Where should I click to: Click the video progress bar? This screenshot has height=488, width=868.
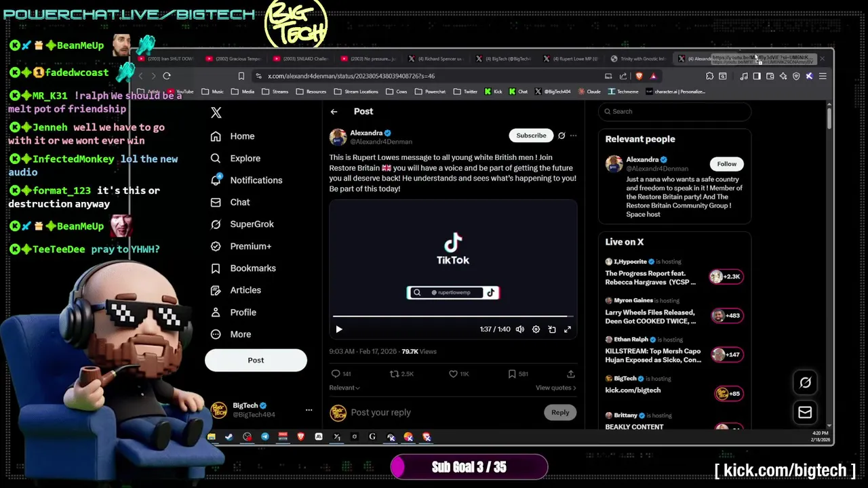coord(453,316)
